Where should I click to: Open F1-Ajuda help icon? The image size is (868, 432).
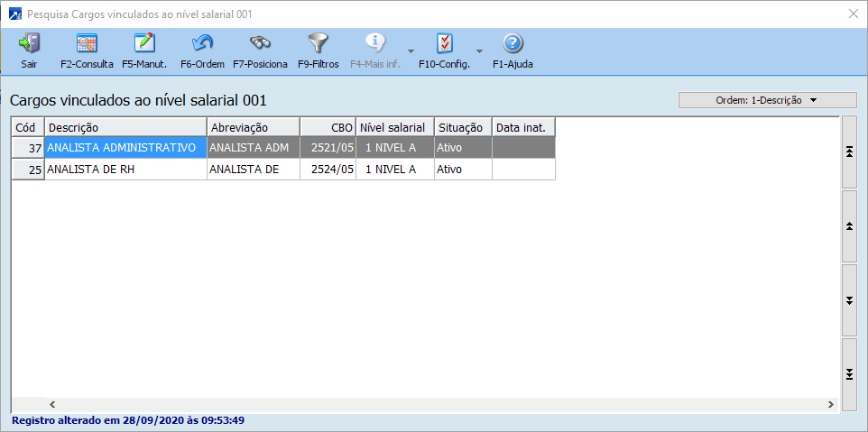[x=513, y=43]
